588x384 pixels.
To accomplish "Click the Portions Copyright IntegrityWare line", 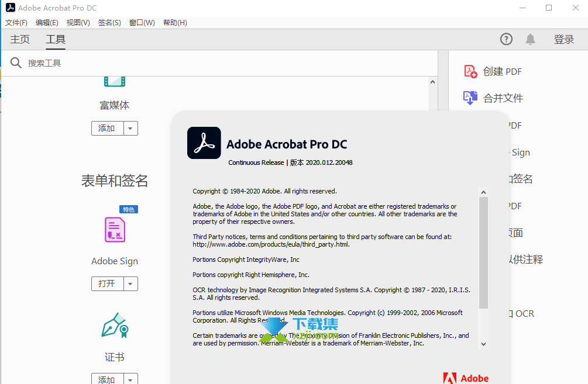I will pyautogui.click(x=246, y=260).
